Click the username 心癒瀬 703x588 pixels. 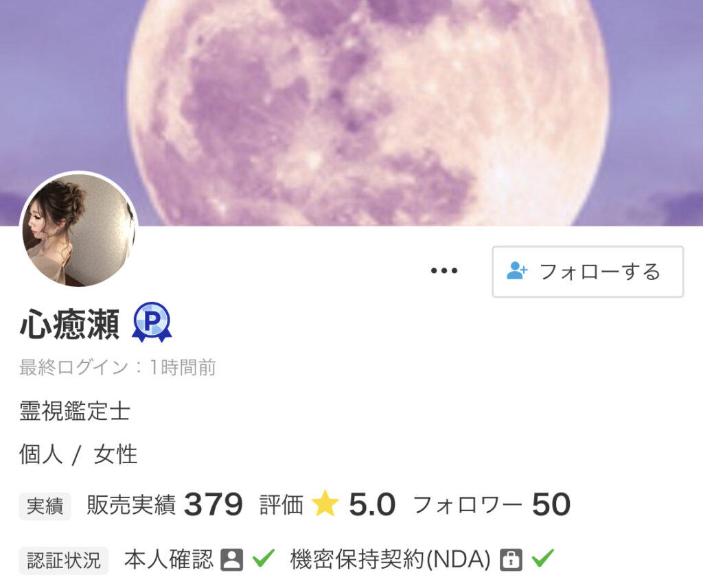point(69,324)
